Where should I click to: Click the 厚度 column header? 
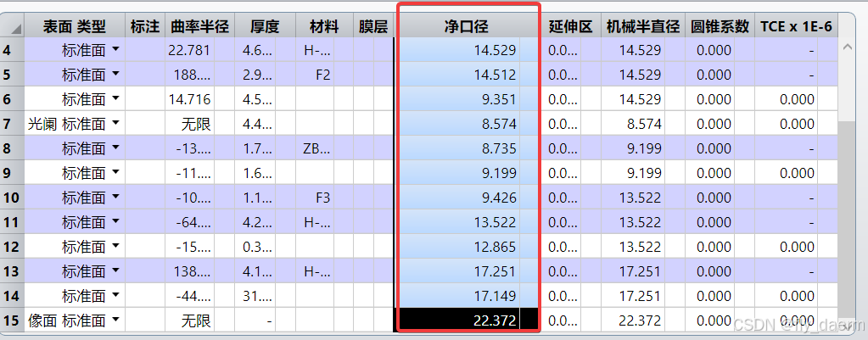coord(265,25)
